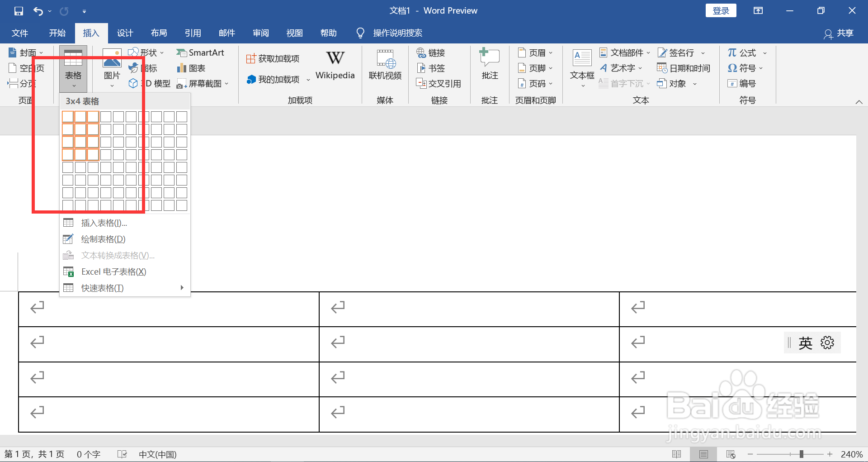Choose 插入表格(I)... from the table menu
The image size is (868, 462).
point(124,223)
